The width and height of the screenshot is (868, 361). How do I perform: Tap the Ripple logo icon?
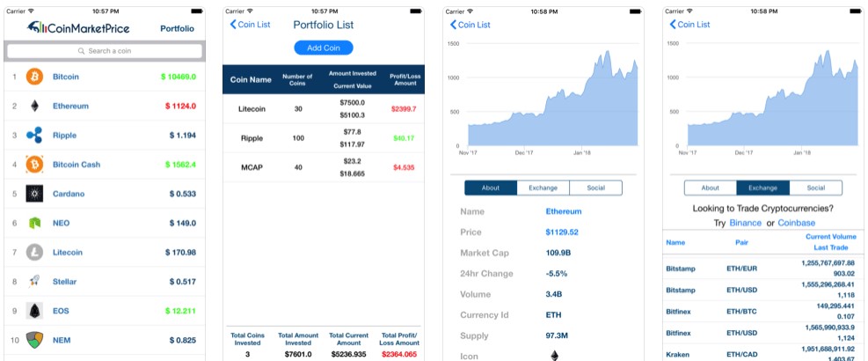point(34,136)
